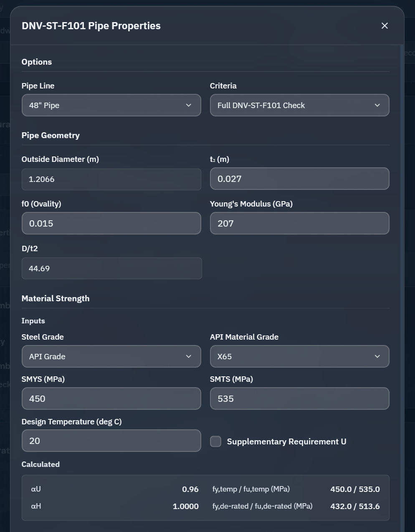
Task: Click the αH calculated value 1.0000
Action: (185, 506)
